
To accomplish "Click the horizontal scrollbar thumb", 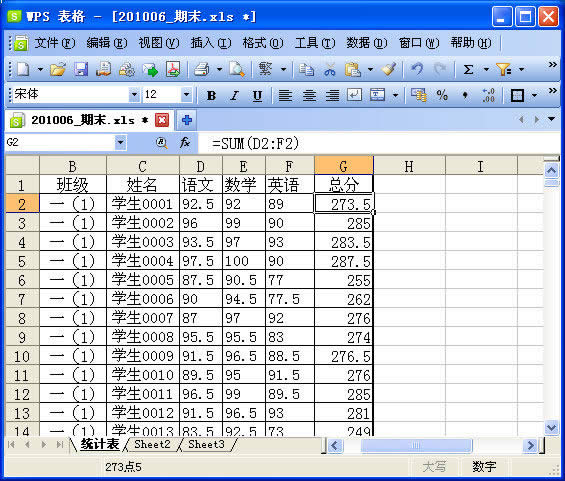I will point(416,446).
